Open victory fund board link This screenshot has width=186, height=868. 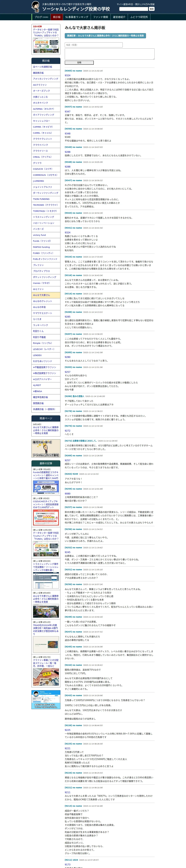[x=46, y=235]
